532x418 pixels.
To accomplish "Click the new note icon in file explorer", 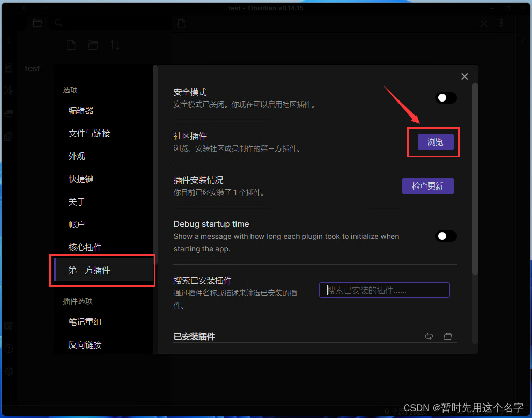I will point(71,45).
